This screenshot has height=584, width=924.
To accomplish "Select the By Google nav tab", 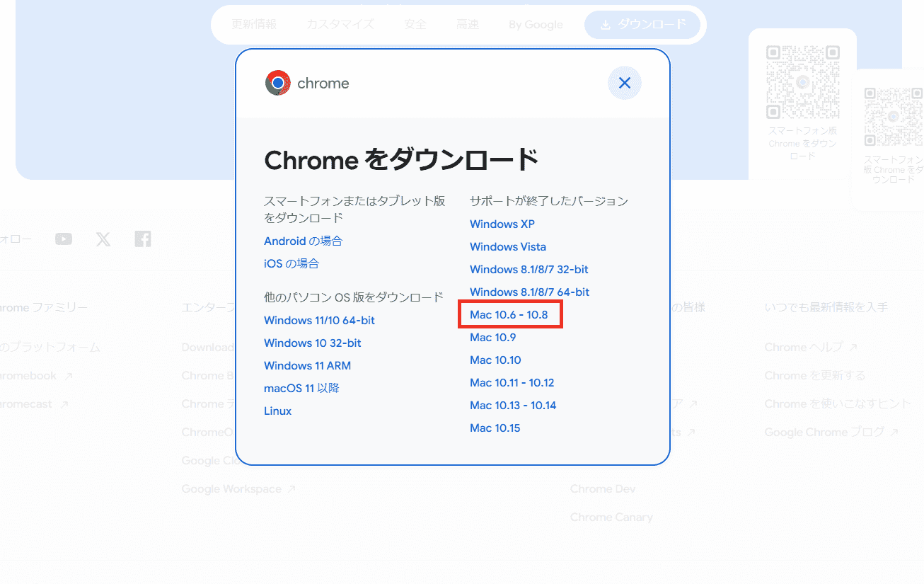I will tap(536, 25).
